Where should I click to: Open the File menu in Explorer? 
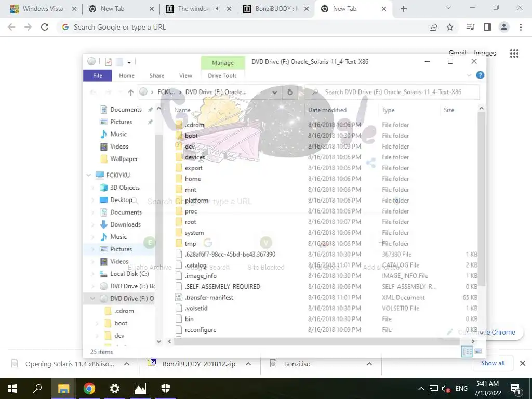(x=97, y=75)
